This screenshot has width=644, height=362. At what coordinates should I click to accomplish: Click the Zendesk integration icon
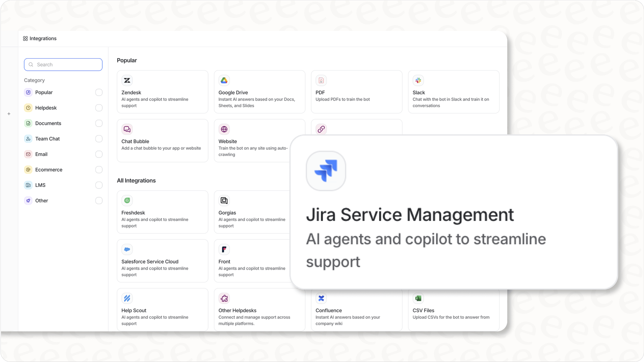(x=127, y=80)
